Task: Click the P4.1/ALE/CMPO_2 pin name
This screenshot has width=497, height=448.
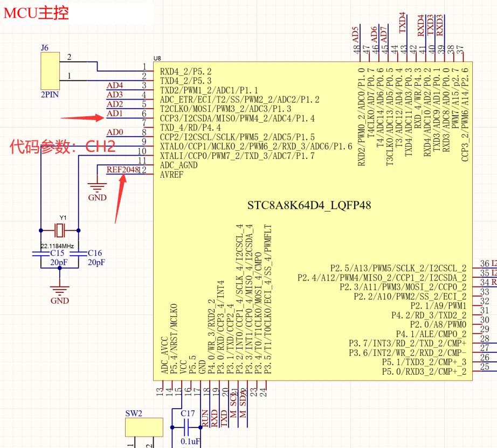Action: coord(431,334)
